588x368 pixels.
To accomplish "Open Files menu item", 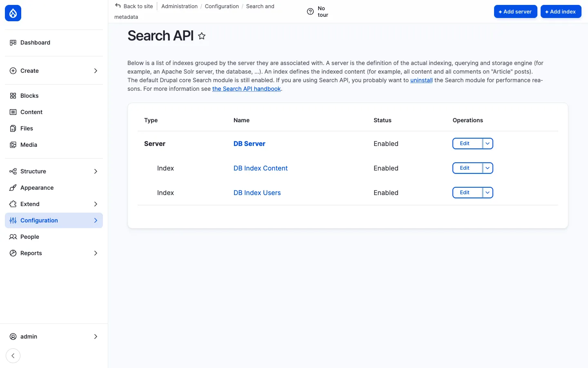I will [x=54, y=128].
